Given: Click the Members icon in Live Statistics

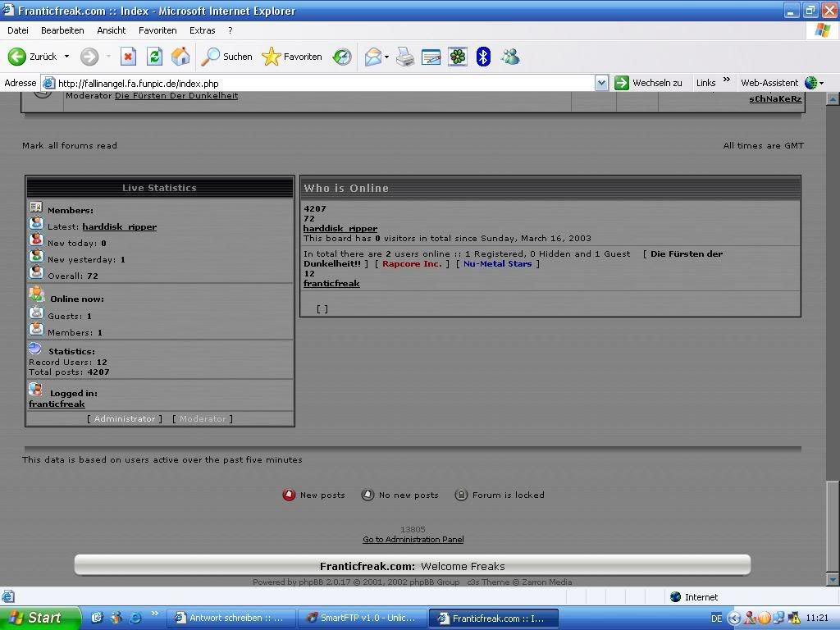Looking at the screenshot, I should point(36,207).
